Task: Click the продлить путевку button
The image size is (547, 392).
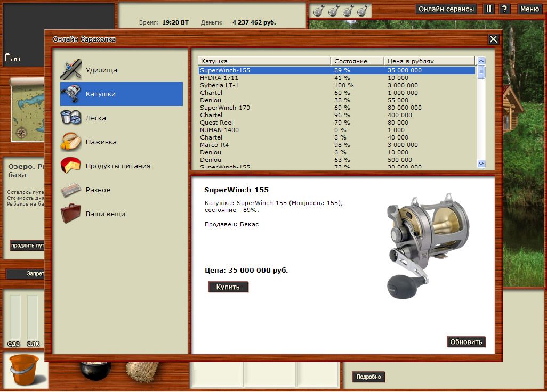Action: [27, 246]
